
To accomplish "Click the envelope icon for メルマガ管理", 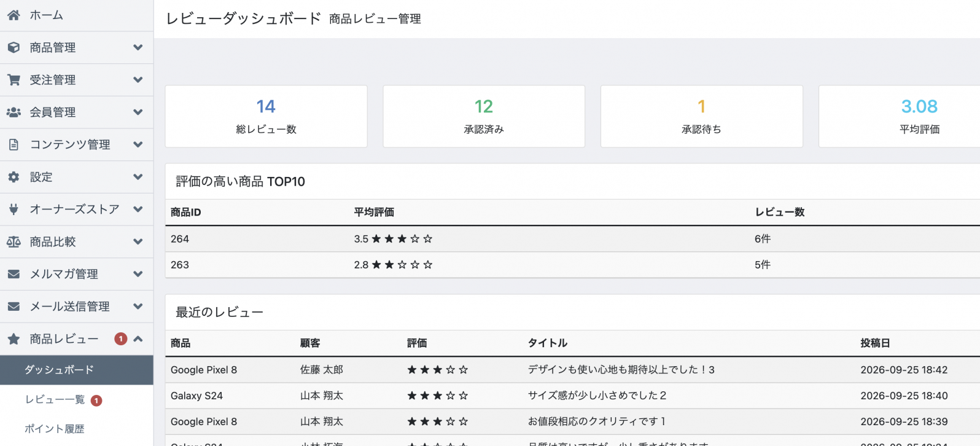I will 14,274.
